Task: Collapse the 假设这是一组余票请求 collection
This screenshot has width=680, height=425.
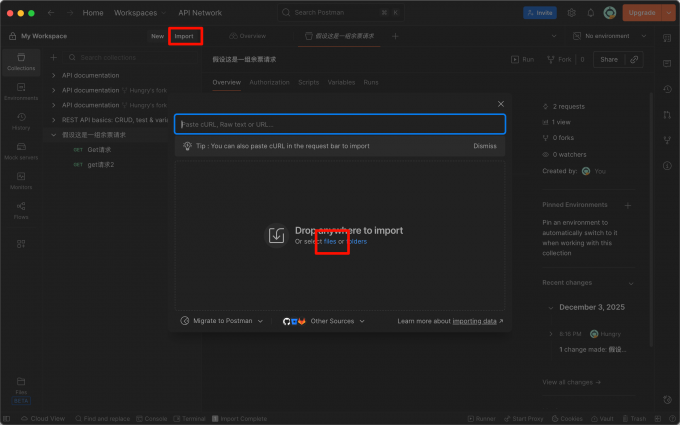Action: click(53, 135)
